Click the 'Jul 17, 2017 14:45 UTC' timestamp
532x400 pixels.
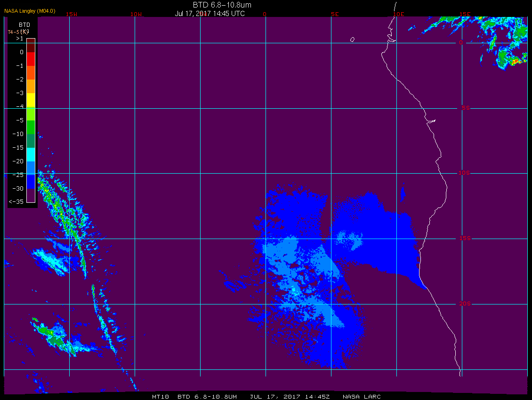pyautogui.click(x=210, y=14)
